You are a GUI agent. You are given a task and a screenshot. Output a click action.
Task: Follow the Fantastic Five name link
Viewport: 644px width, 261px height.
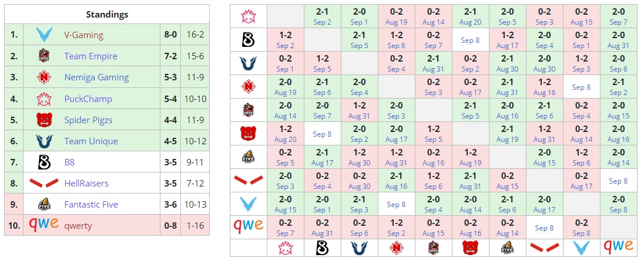(91, 205)
